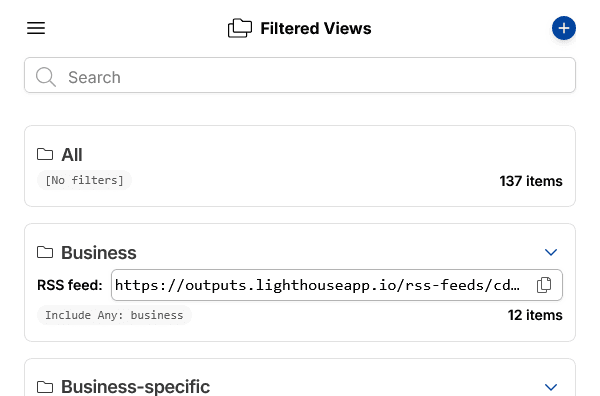Image resolution: width=600 pixels, height=396 pixels.
Task: Collapse the Business view chevron
Action: coord(551,252)
